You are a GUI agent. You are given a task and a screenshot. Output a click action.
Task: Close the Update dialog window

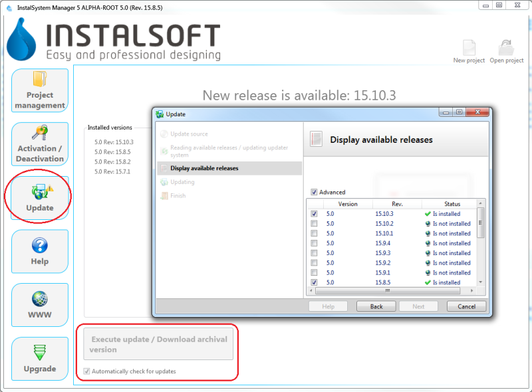(477, 112)
